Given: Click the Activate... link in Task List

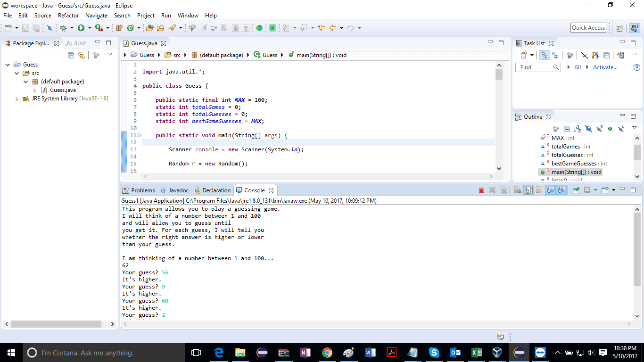Looking at the screenshot, I should click(x=605, y=67).
